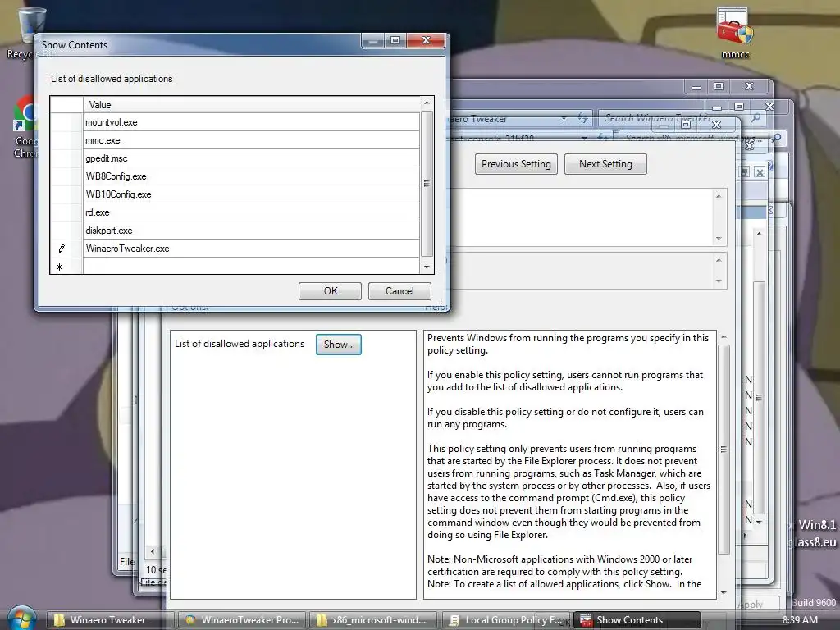840x630 pixels.
Task: Switch to Local Group Policy Editor taskbar button
Action: (x=505, y=620)
